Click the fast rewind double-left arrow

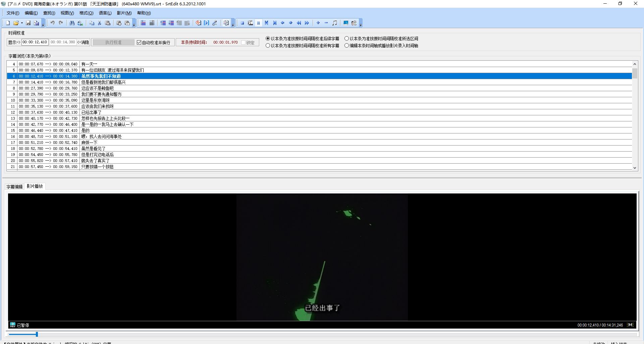point(299,23)
